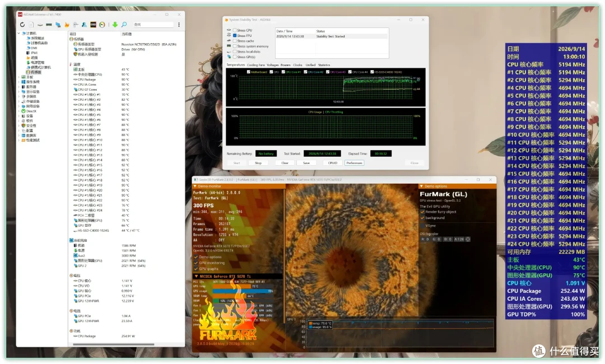Click the monitor diagnostics icon in AIDA64 toolbar

click(58, 25)
